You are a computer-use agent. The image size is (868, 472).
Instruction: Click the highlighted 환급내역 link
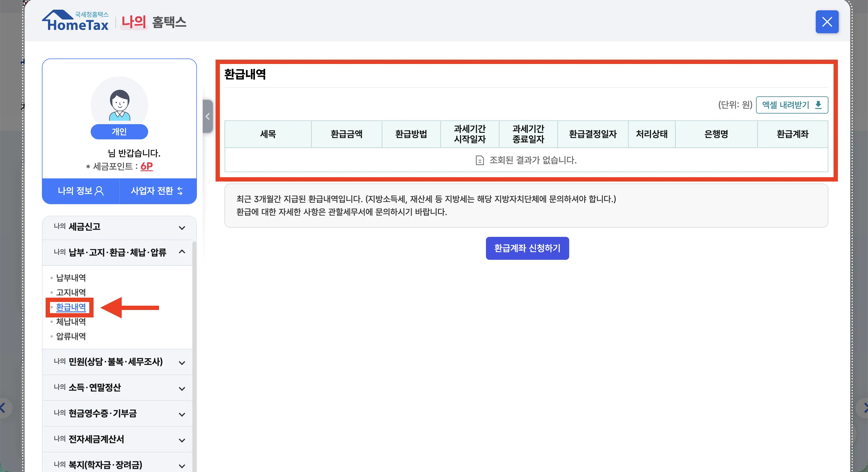coord(70,308)
